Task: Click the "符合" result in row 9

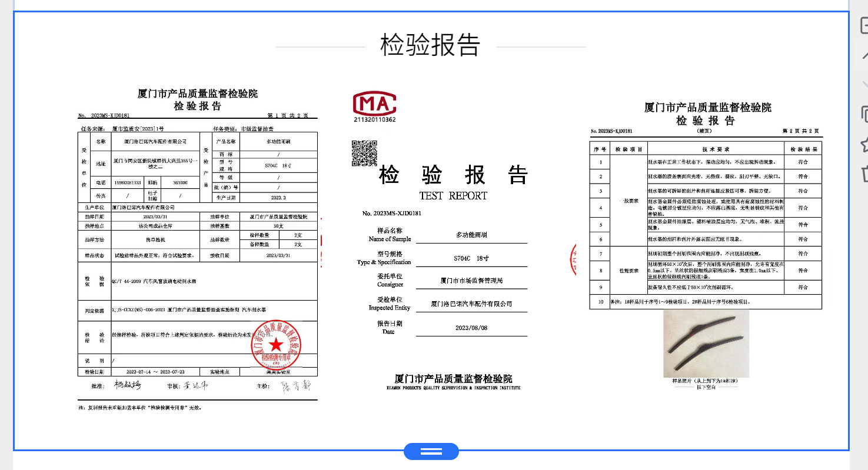Action: [803, 288]
